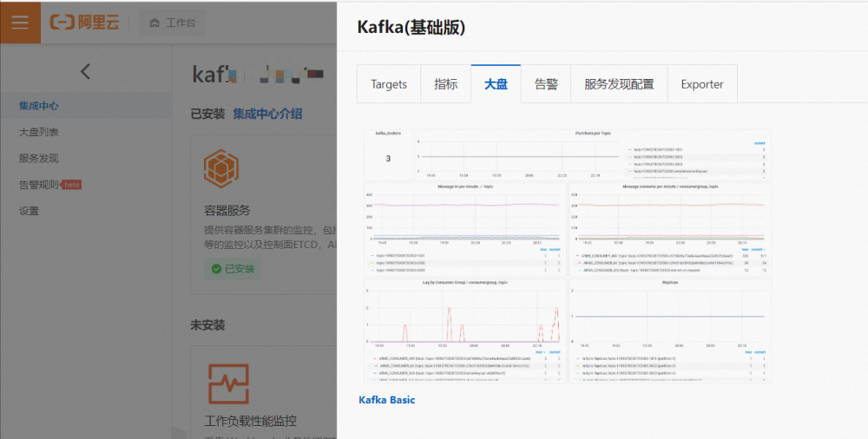Click the 未安装 section heading
Screen dimensions: 868x439
click(x=207, y=325)
